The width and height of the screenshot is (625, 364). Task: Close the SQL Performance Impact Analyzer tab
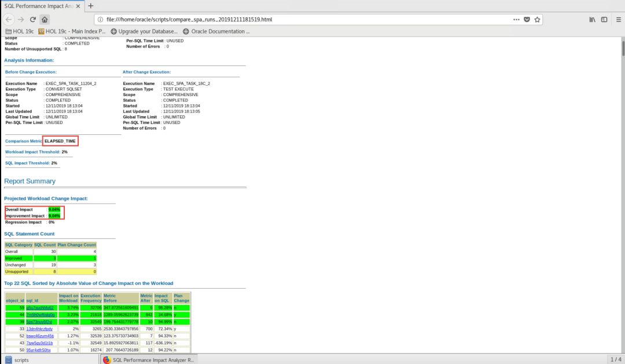click(x=78, y=6)
